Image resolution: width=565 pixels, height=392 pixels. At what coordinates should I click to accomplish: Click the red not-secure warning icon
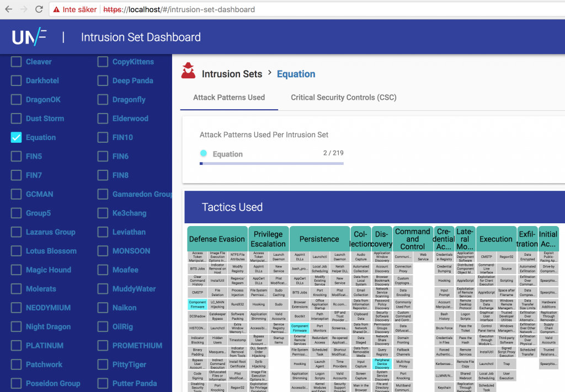(56, 9)
